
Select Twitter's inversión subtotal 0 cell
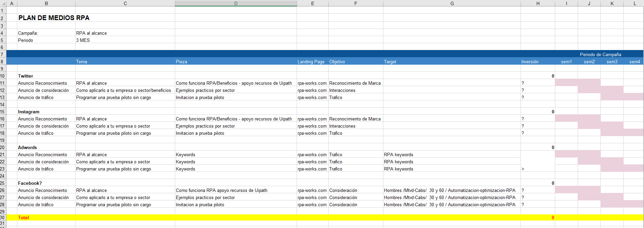coord(538,76)
